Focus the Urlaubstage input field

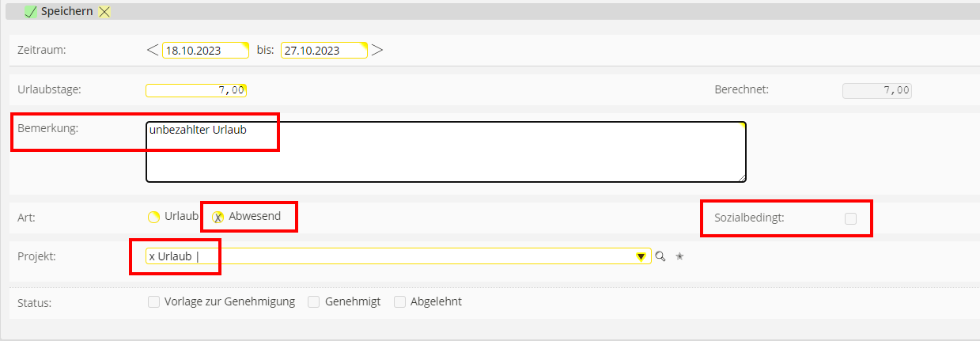point(196,90)
